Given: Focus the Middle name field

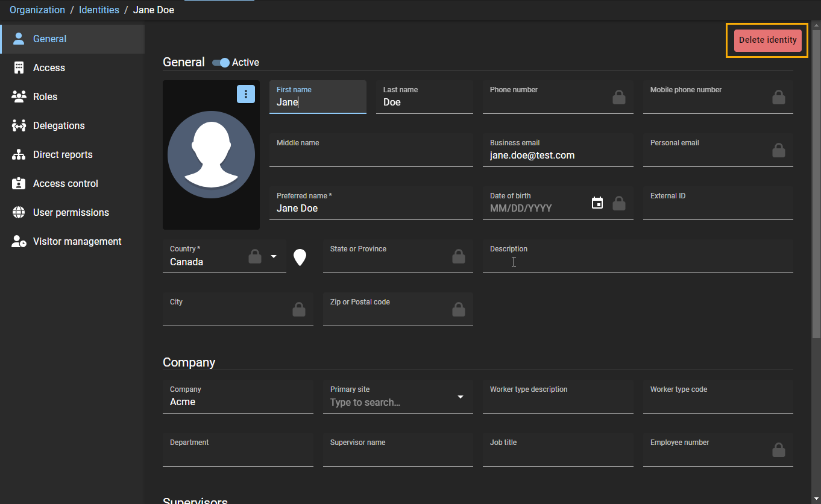Looking at the screenshot, I should [371, 150].
